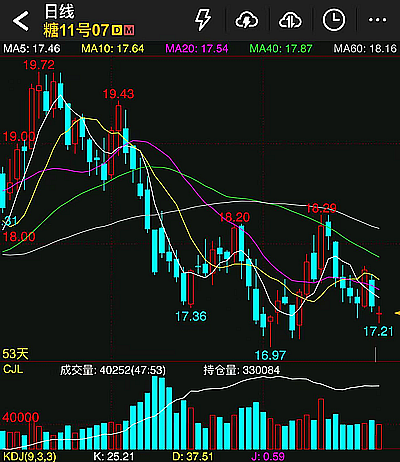
Task: Tap the back arrow icon
Action: (x=21, y=21)
